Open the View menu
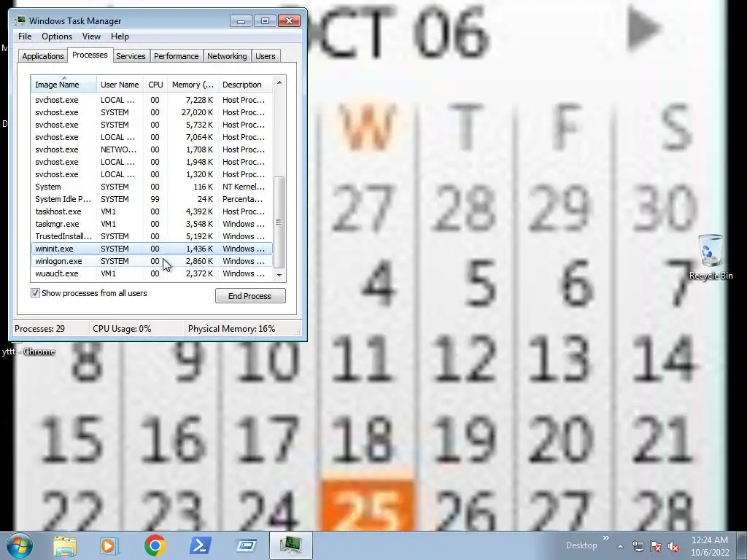The width and height of the screenshot is (747, 560). 91,36
